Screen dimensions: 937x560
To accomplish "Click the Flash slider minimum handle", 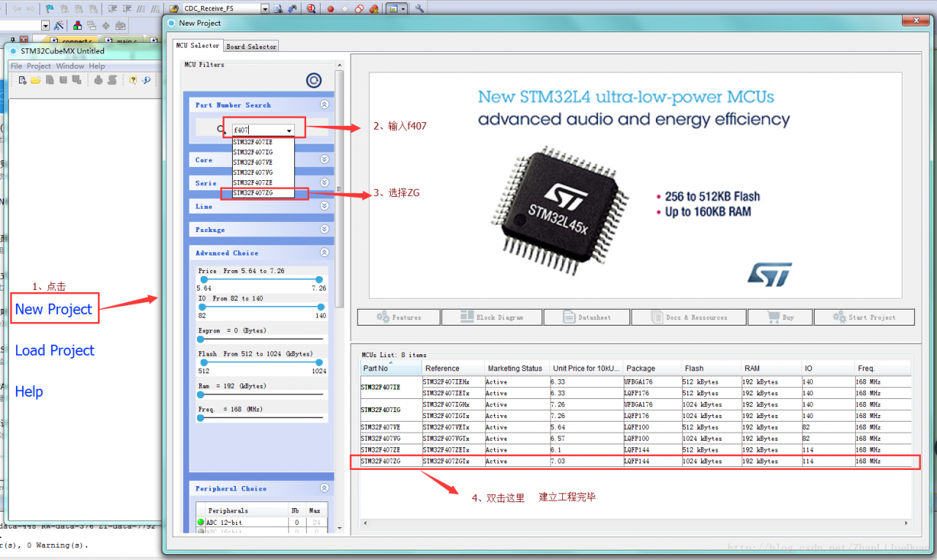I will click(204, 362).
